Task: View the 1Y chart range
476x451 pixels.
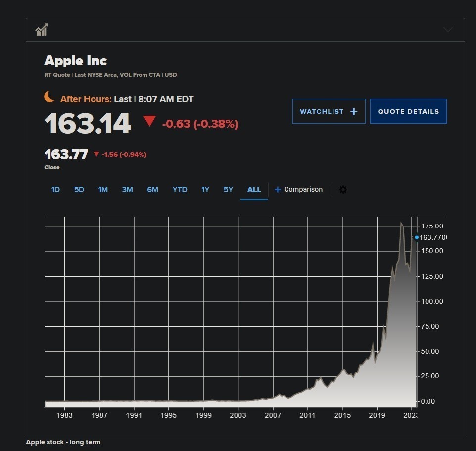Action: pos(205,190)
